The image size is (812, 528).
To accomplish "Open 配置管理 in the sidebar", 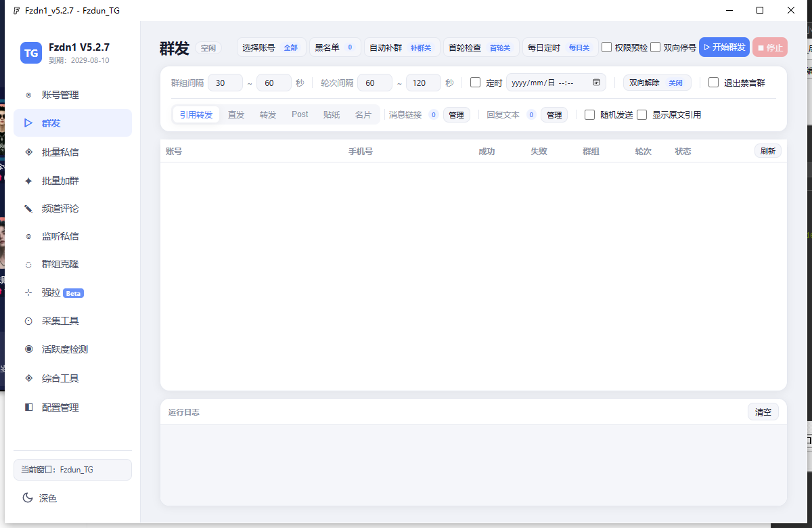I will pyautogui.click(x=72, y=408).
